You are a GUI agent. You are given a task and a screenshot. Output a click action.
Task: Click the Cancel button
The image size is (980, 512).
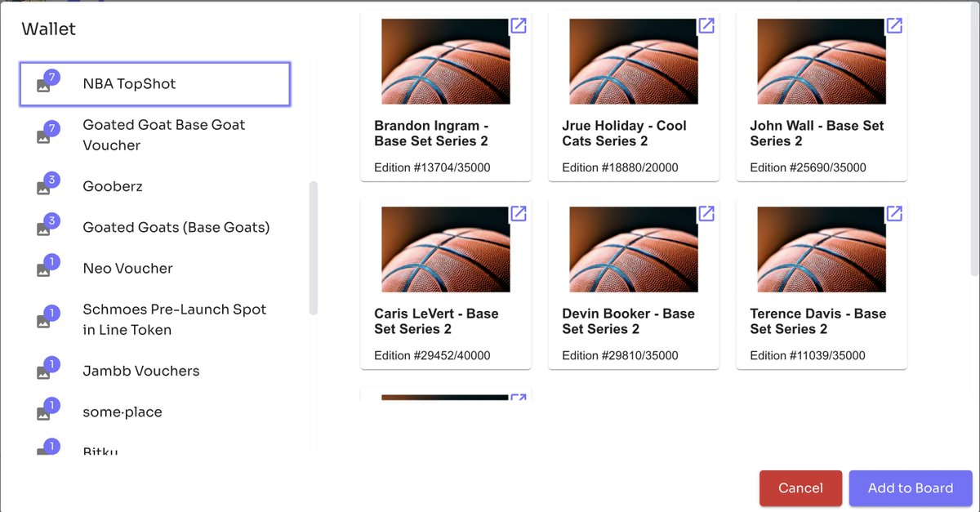tap(800, 488)
